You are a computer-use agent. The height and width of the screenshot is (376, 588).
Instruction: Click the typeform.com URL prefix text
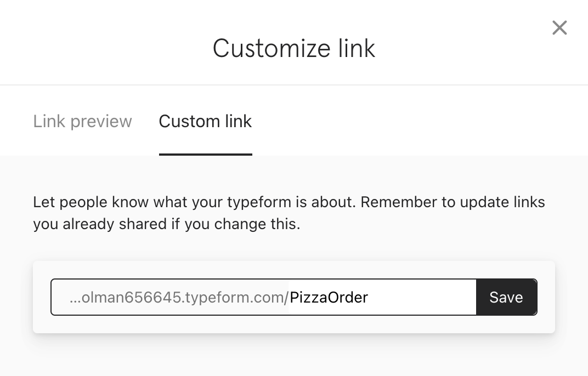coord(179,297)
